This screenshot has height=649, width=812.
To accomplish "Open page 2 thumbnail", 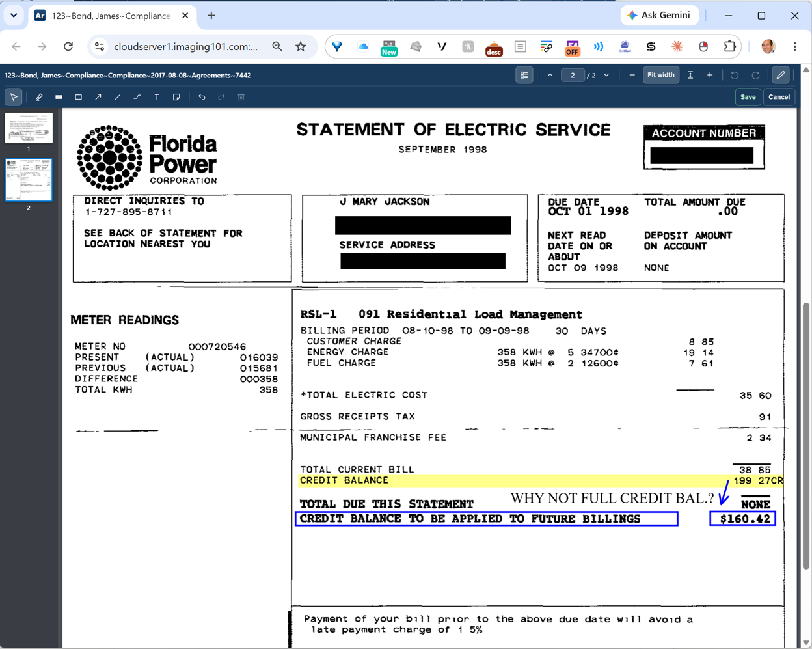I will pyautogui.click(x=29, y=180).
